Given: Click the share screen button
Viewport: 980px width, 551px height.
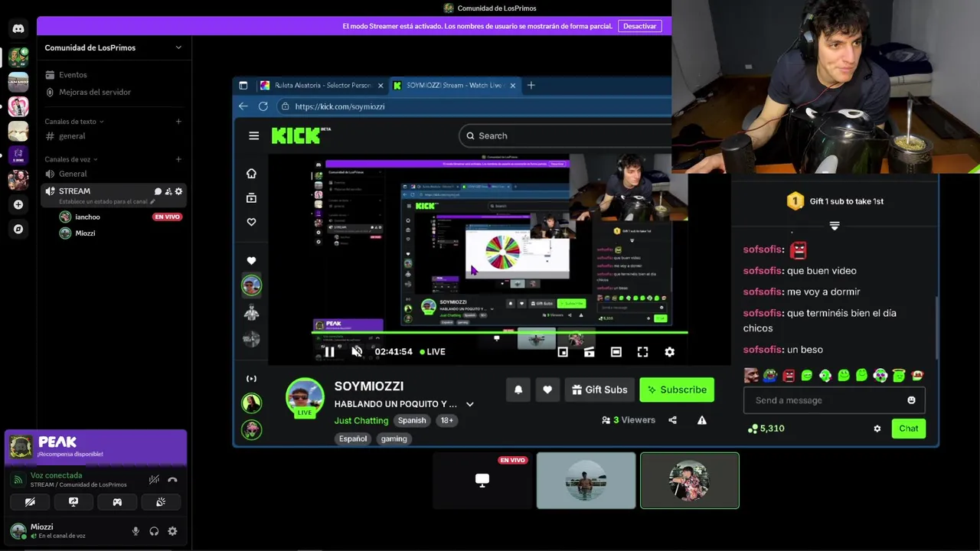Looking at the screenshot, I should point(73,502).
